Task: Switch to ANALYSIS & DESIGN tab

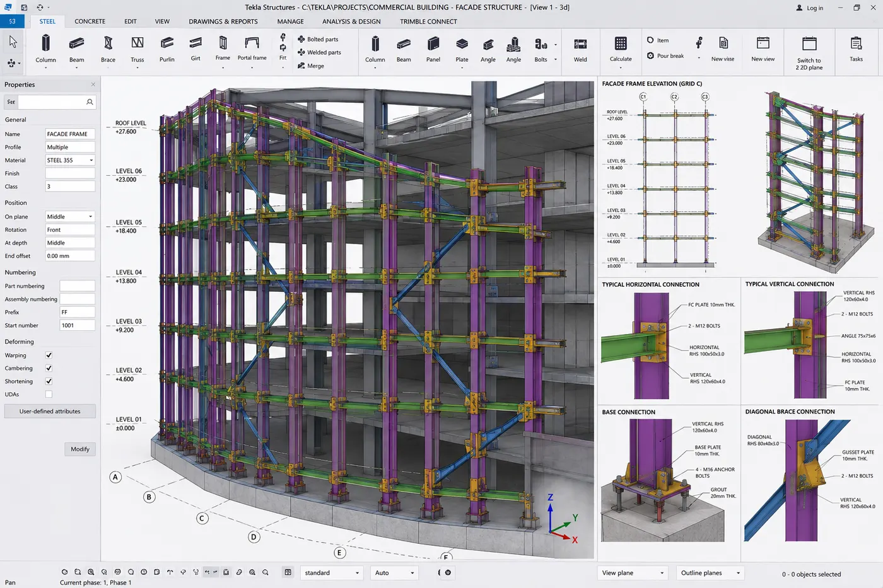Action: (351, 21)
